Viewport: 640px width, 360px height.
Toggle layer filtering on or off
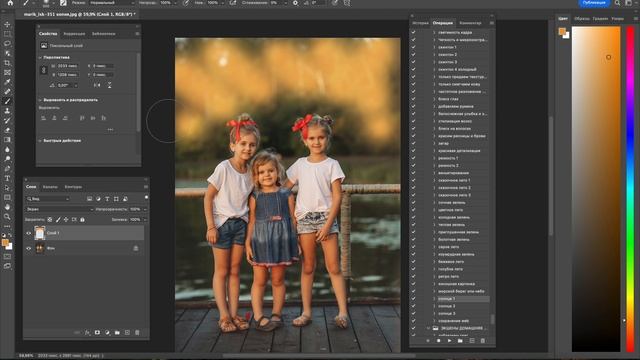pos(146,198)
